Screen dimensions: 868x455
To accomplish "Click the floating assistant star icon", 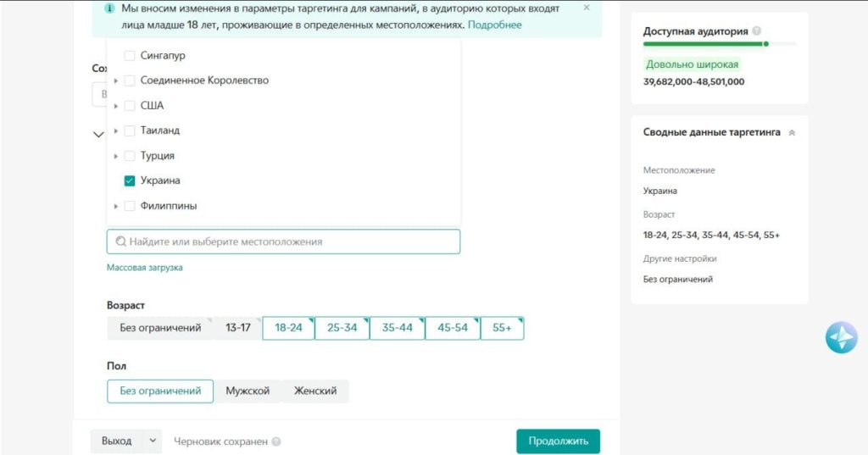I will click(x=841, y=337).
